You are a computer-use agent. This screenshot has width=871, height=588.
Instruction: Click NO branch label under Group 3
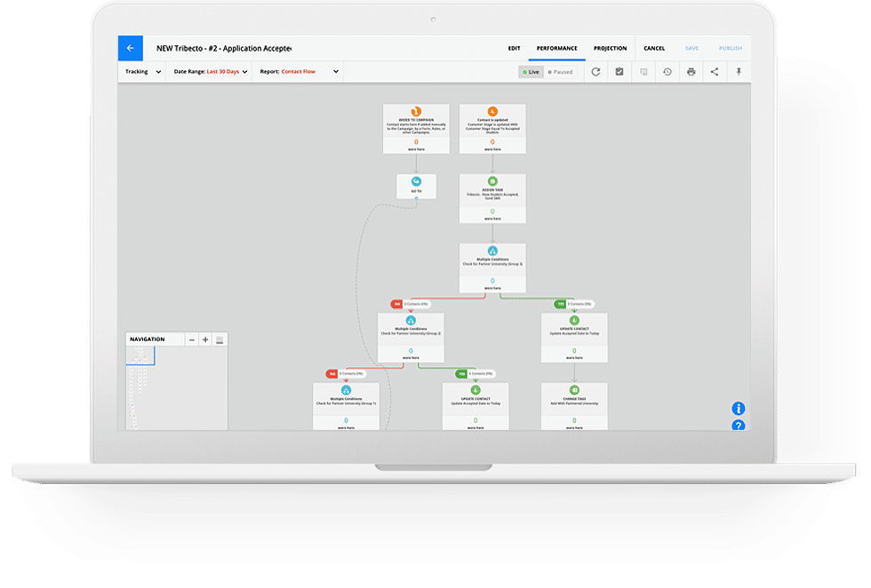tap(397, 305)
